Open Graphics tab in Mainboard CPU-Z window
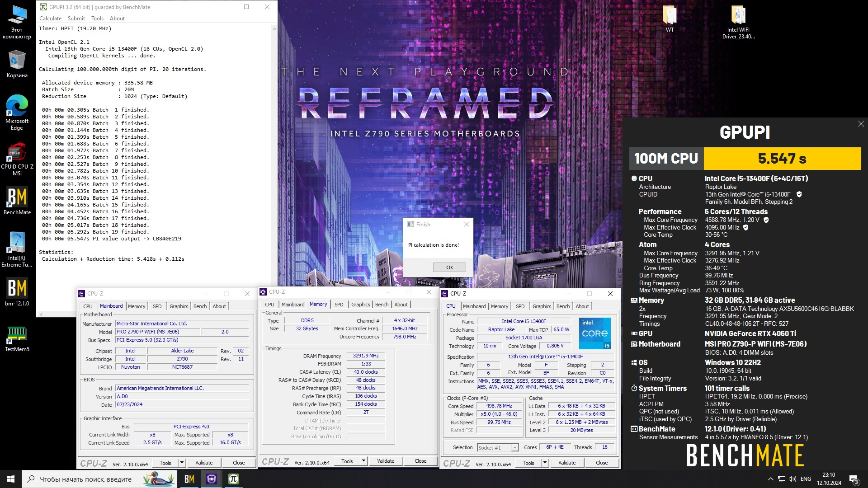 tap(179, 306)
